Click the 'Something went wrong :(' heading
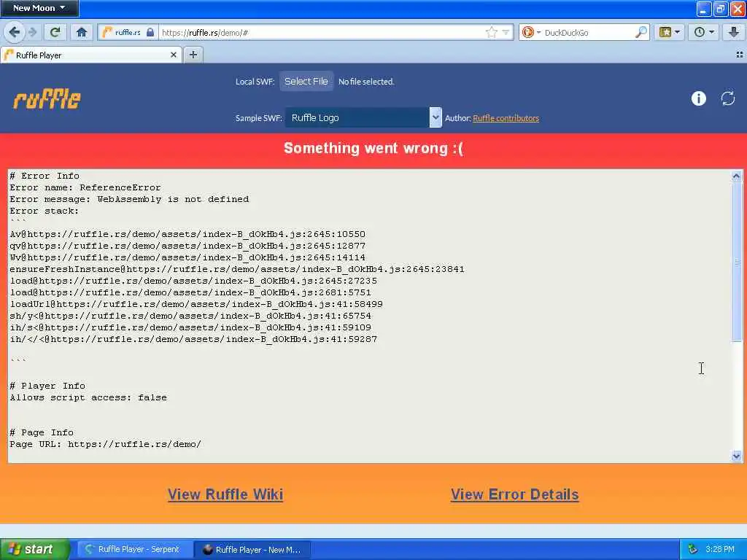The image size is (747, 560). [373, 148]
